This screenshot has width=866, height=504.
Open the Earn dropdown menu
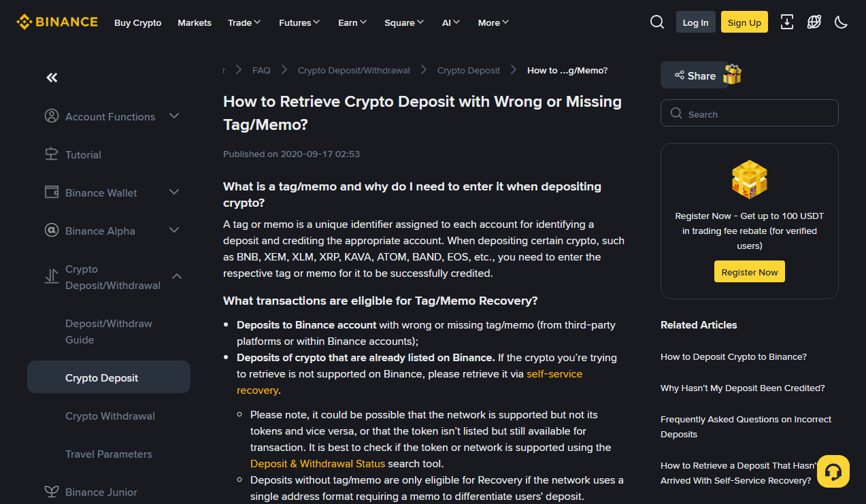352,22
